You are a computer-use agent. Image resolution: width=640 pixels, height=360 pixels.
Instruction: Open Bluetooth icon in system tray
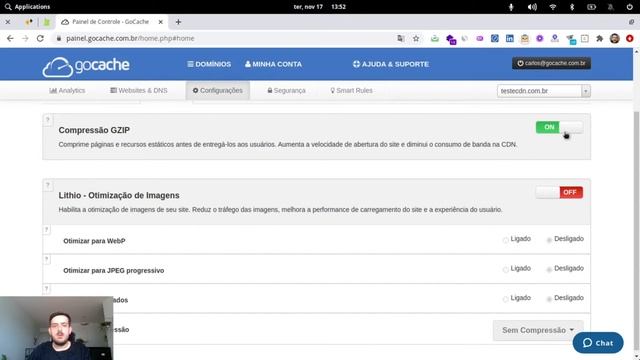(x=572, y=7)
